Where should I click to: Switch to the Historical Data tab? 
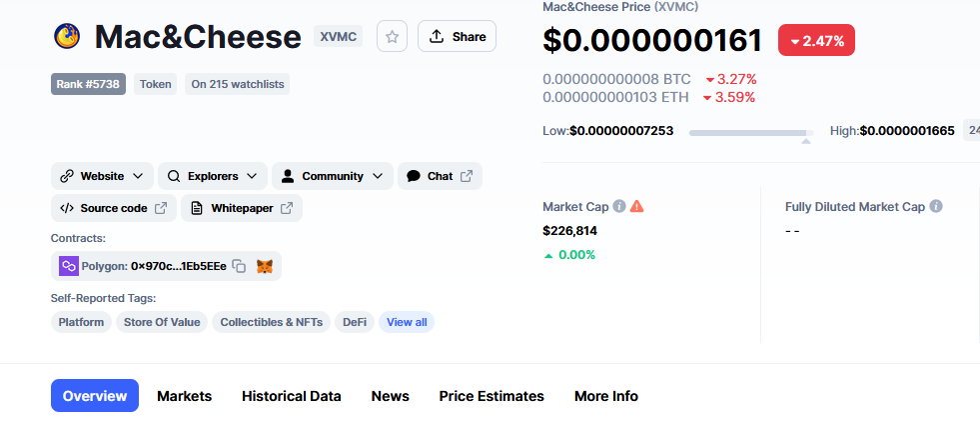[292, 396]
